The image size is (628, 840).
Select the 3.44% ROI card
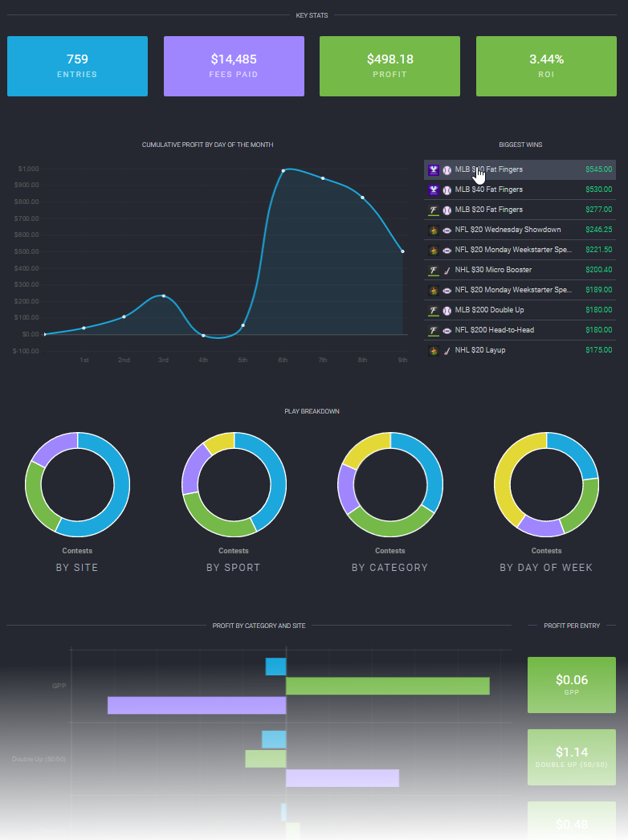pos(546,67)
